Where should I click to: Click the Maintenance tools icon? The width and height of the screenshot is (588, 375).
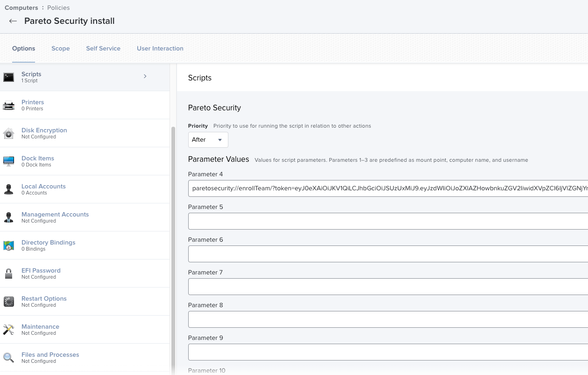pos(8,330)
